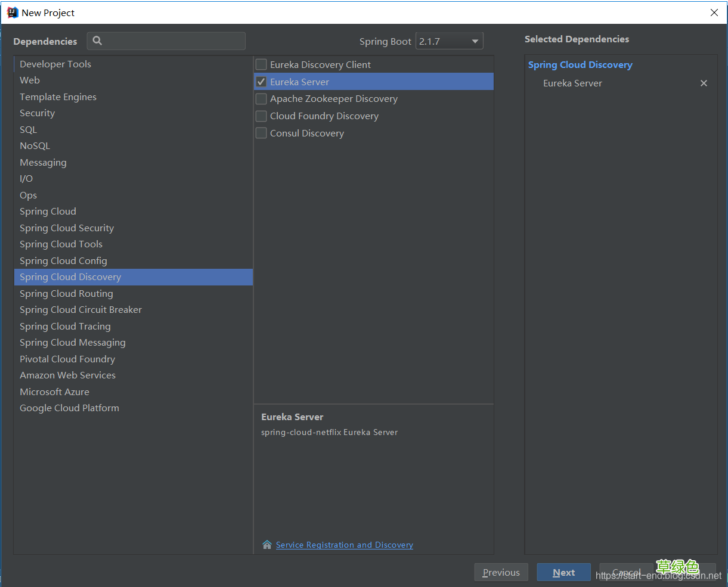This screenshot has height=587, width=728.
Task: Open the Spring Boot version dropdown
Action: click(x=449, y=41)
